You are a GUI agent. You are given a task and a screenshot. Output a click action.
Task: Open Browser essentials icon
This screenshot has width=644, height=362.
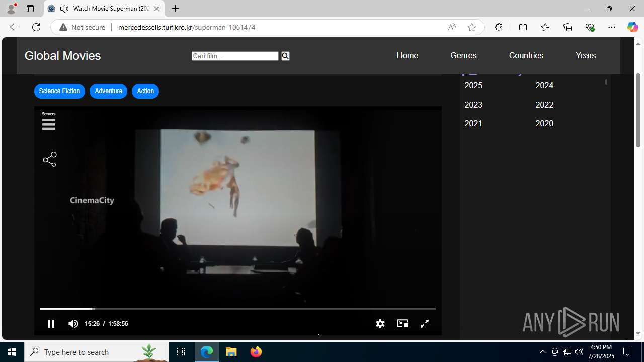coord(590,27)
